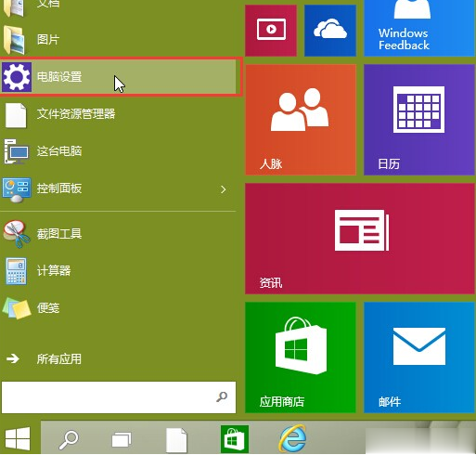Launch 截图工具 scissors icon

point(16,234)
